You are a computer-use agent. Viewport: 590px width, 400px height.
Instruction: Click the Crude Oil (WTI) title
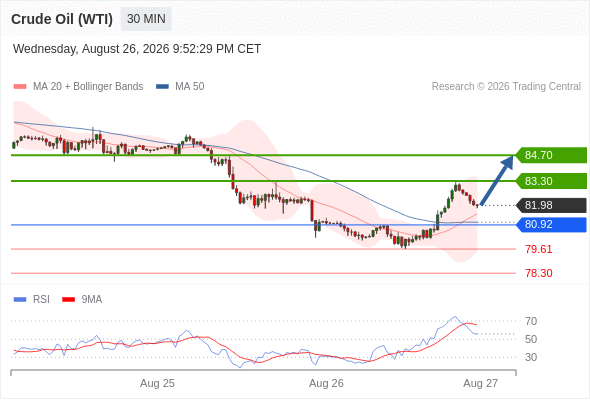tap(62, 19)
